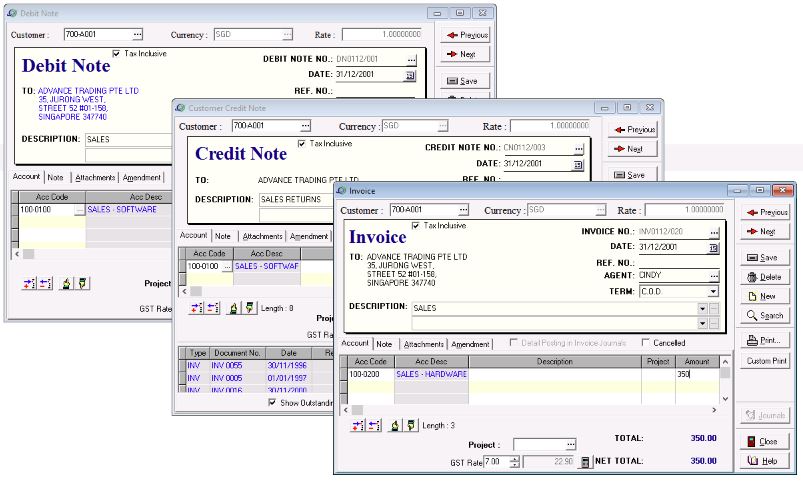Screen dimensions: 803x481
Task: Click down arrow of Invoice grid scrollbar
Action: pos(725,399)
